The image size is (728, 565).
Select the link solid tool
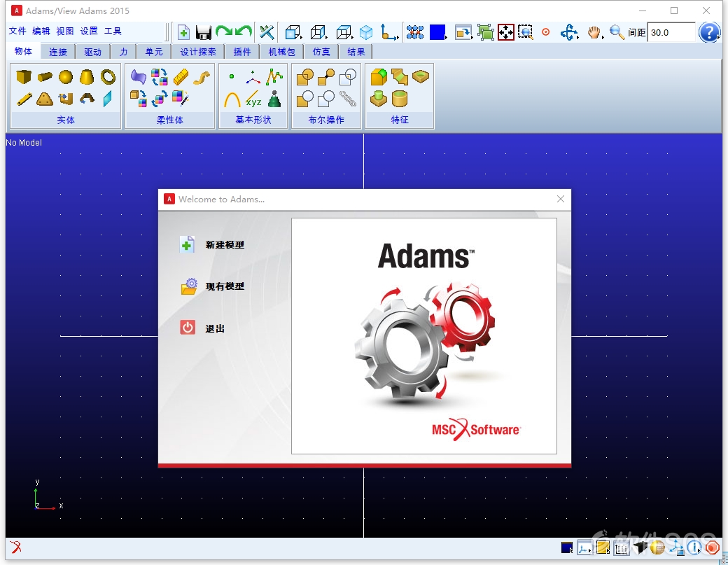pyautogui.click(x=24, y=99)
